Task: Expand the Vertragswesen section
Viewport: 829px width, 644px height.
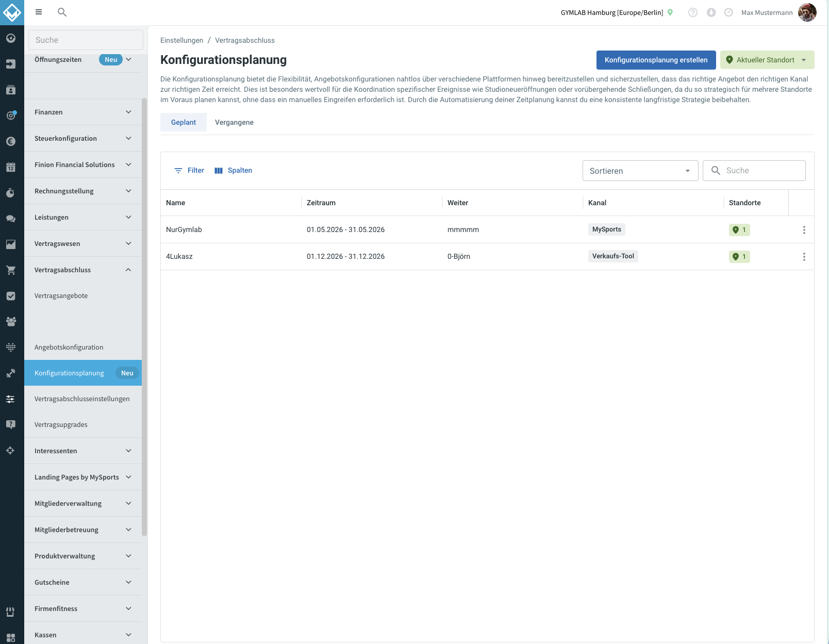Action: click(83, 243)
